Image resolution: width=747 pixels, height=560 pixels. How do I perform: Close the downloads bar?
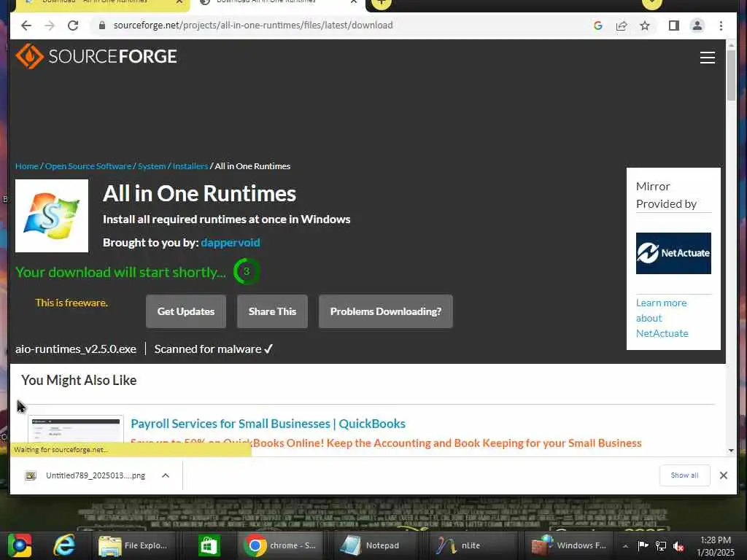(x=723, y=475)
